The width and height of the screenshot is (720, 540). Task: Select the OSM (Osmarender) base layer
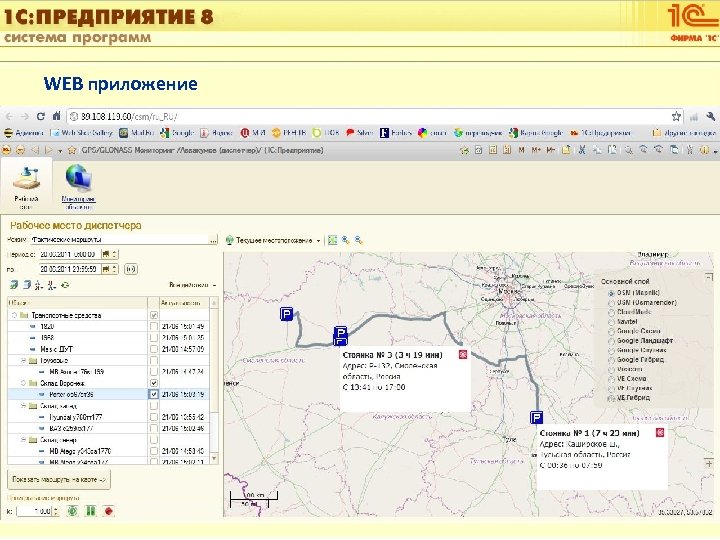pos(611,303)
